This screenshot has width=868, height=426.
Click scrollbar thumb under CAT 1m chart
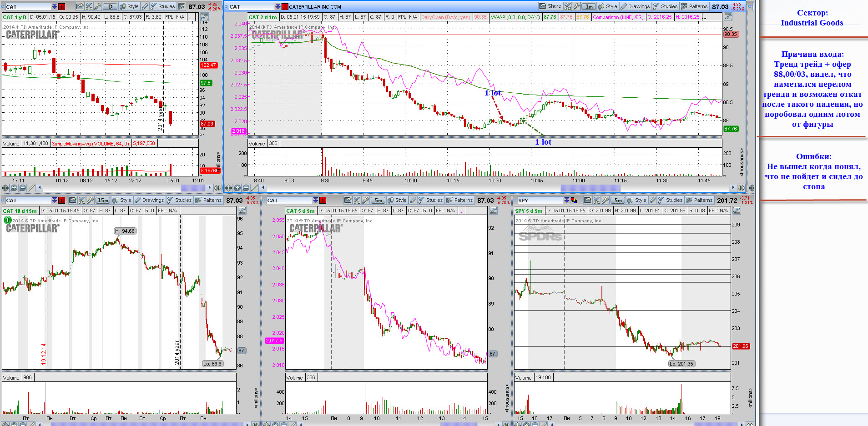[x=590, y=188]
